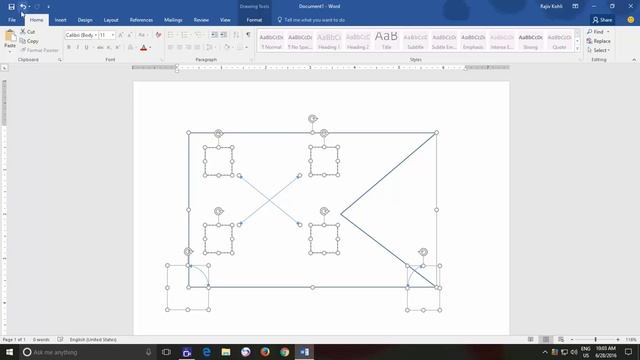Apply bold formatting

tap(69, 47)
